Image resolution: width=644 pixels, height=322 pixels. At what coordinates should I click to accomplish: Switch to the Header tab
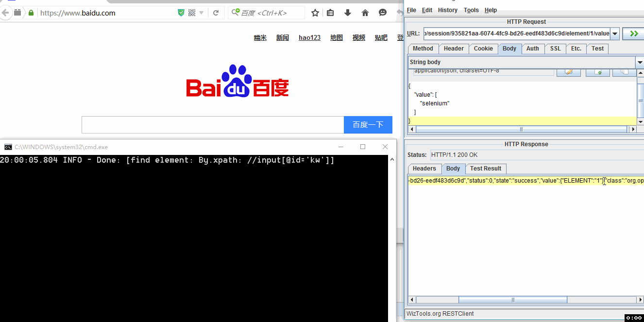[x=454, y=49]
